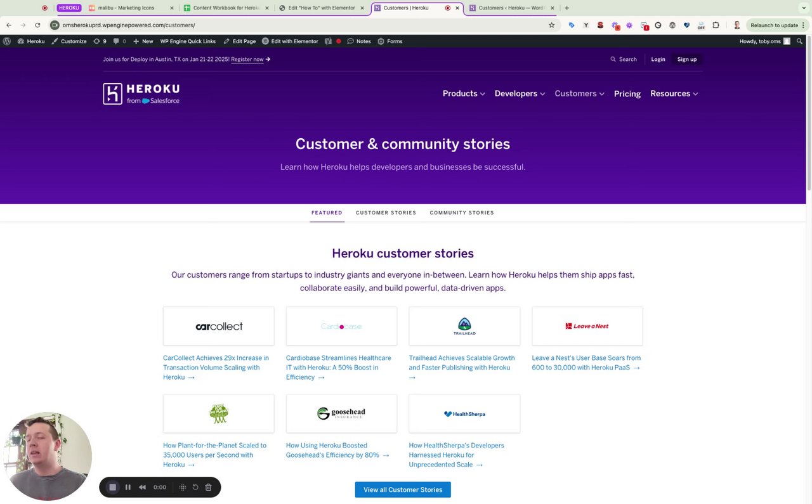Expand the Developers dropdown menu

[520, 94]
